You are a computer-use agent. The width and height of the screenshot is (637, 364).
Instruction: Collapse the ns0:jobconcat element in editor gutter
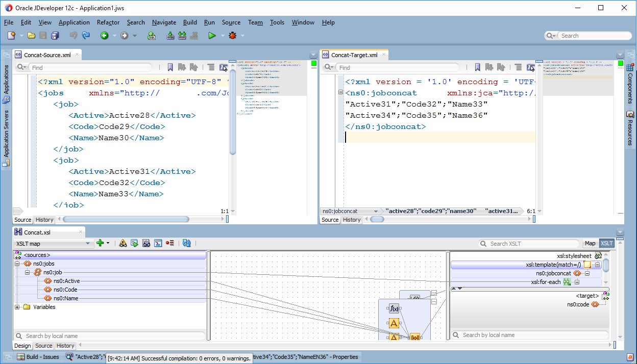pyautogui.click(x=340, y=92)
